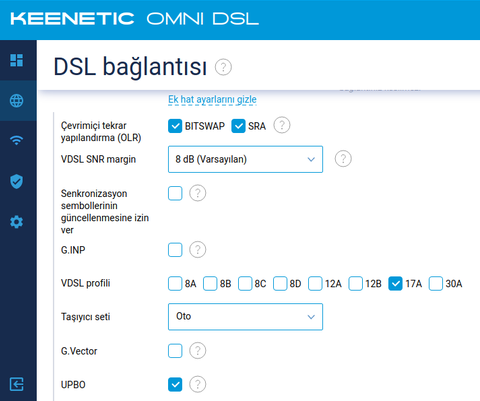Screen dimensions: 480x401
Task: Uncheck the SRA checkbox
Action: (x=238, y=126)
